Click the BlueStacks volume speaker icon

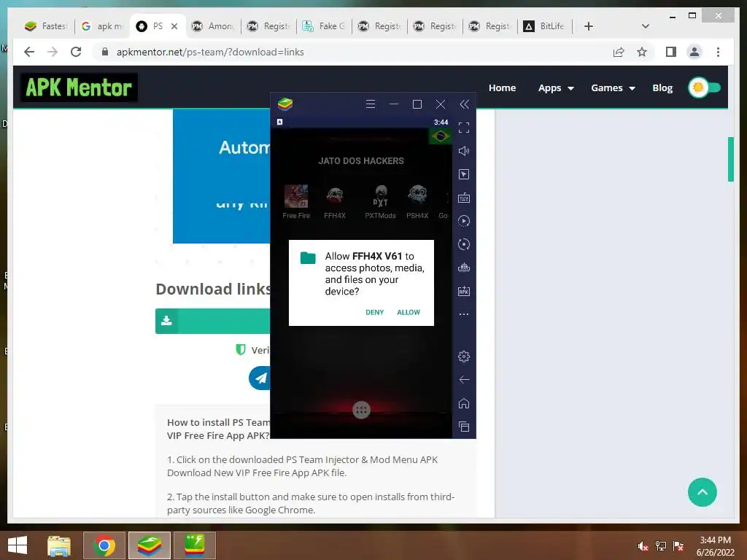[463, 151]
